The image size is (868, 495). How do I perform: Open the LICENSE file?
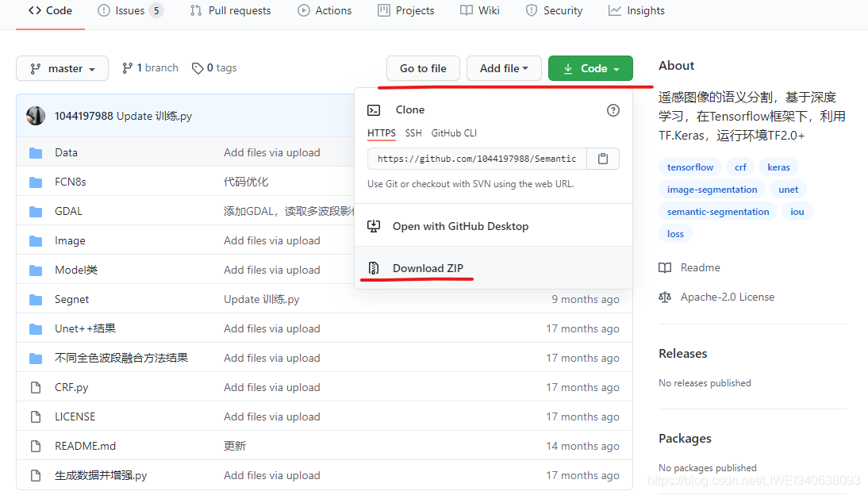point(75,416)
